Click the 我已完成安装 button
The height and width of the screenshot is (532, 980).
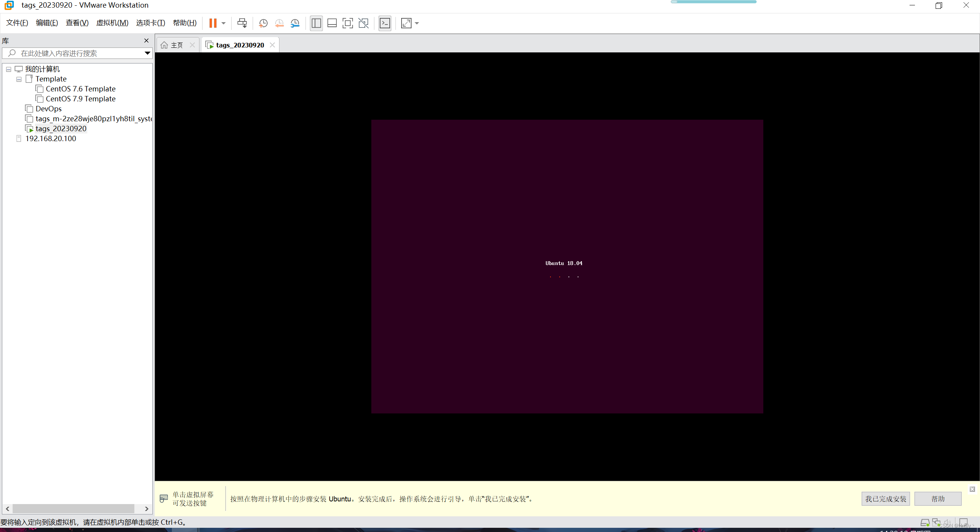point(885,499)
